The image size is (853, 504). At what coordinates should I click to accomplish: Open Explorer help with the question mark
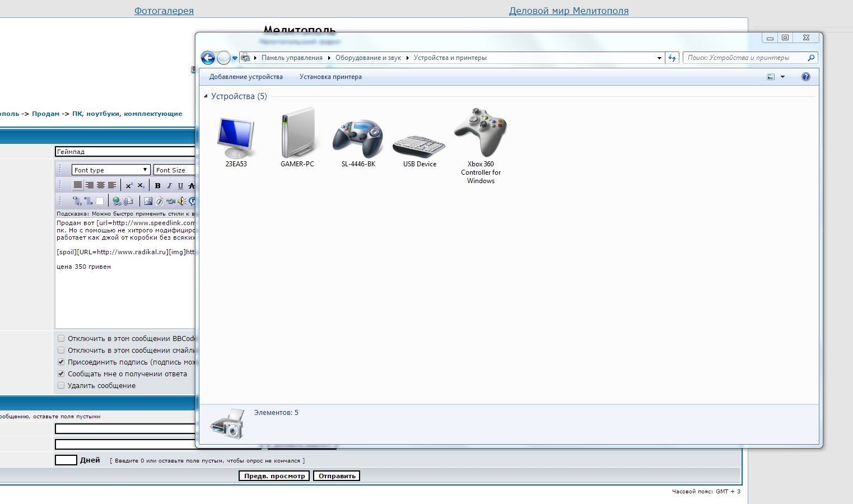point(806,77)
